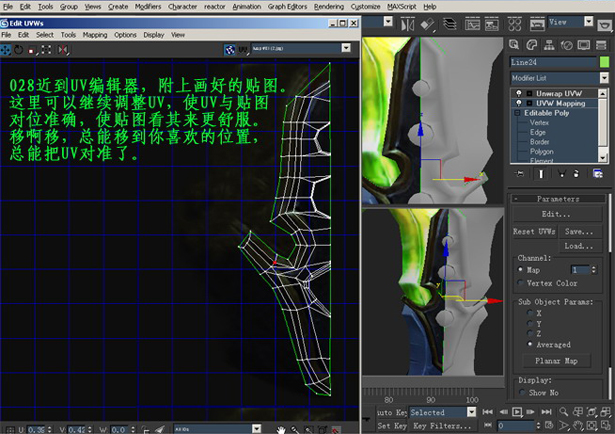Select the Move tool in Edit UVWs

coord(7,47)
